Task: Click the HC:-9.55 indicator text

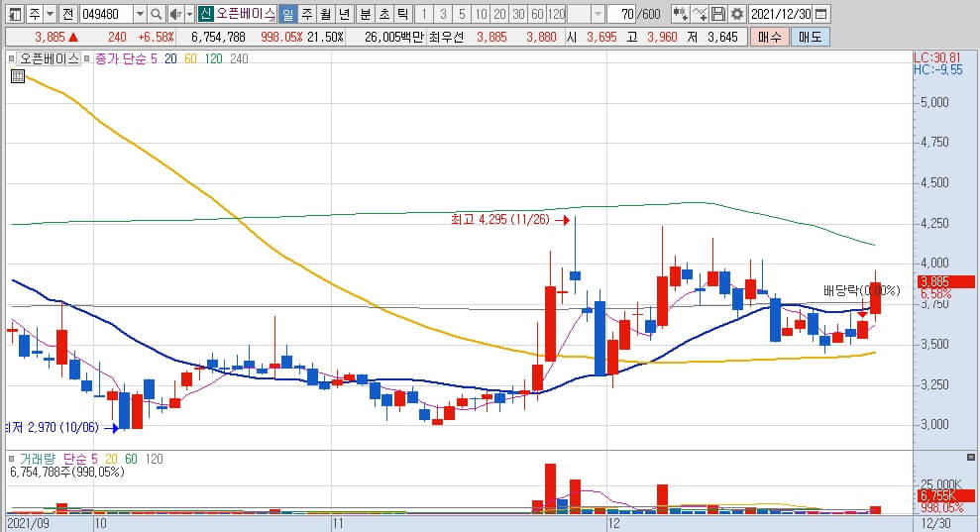Action: click(x=938, y=70)
